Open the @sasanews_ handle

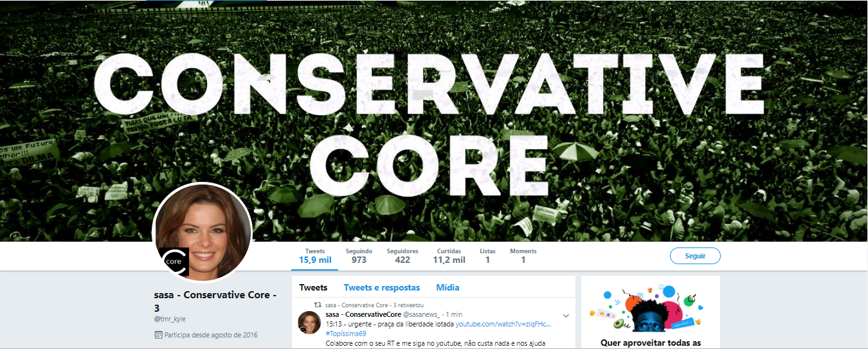421,314
